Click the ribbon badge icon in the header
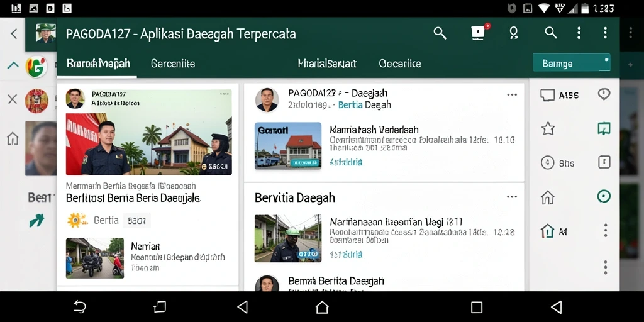This screenshot has width=644, height=322. (513, 33)
